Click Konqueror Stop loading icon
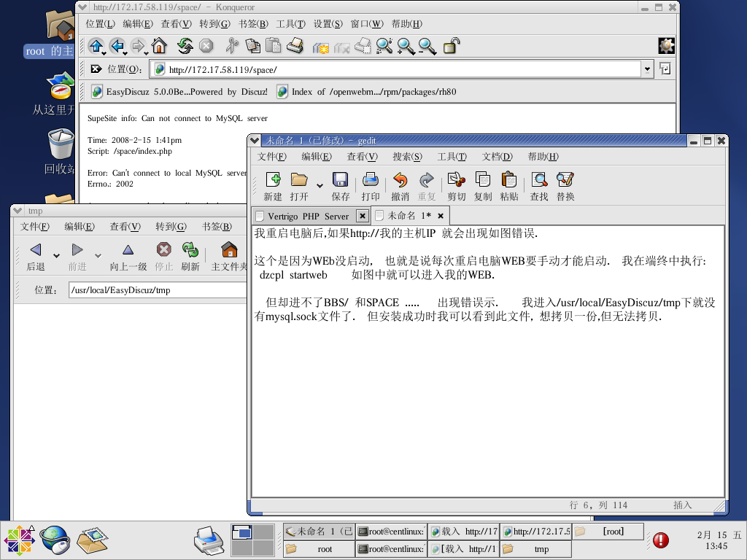This screenshot has height=560, width=747. [x=206, y=46]
